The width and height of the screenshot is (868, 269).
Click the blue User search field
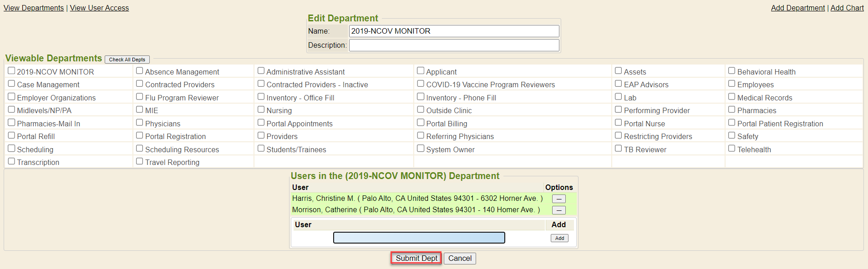(x=419, y=238)
